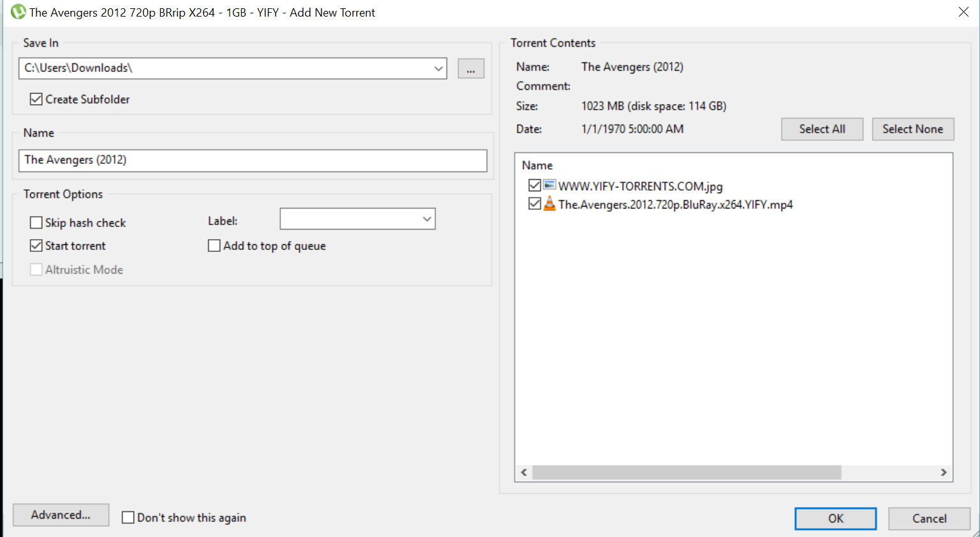Click the Cancel button

930,519
